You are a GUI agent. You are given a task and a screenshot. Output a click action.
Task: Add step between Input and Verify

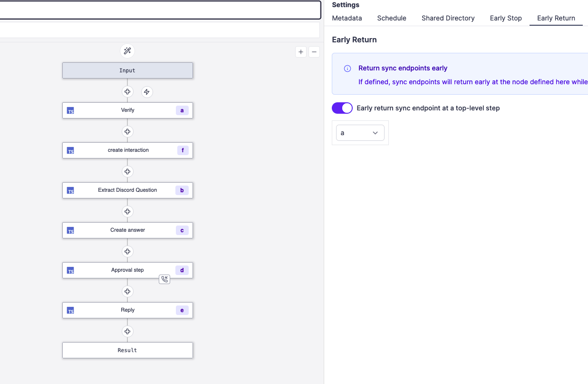[x=127, y=92]
